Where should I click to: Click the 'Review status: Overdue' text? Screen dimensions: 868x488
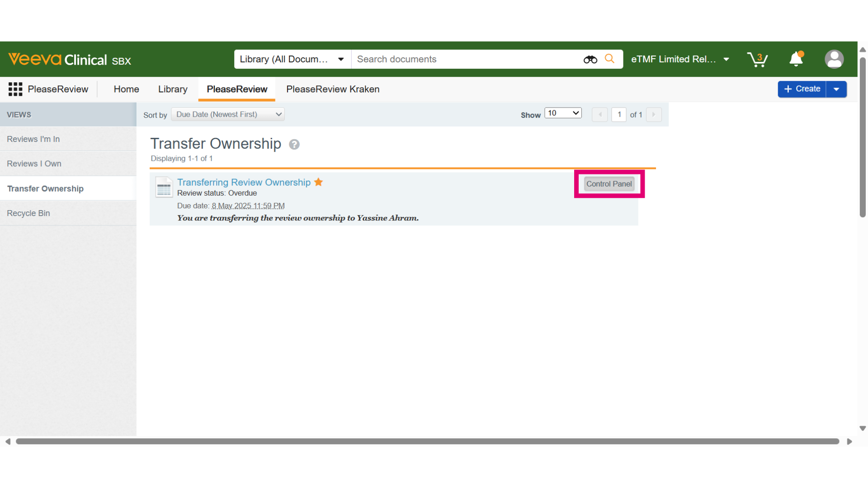click(217, 193)
